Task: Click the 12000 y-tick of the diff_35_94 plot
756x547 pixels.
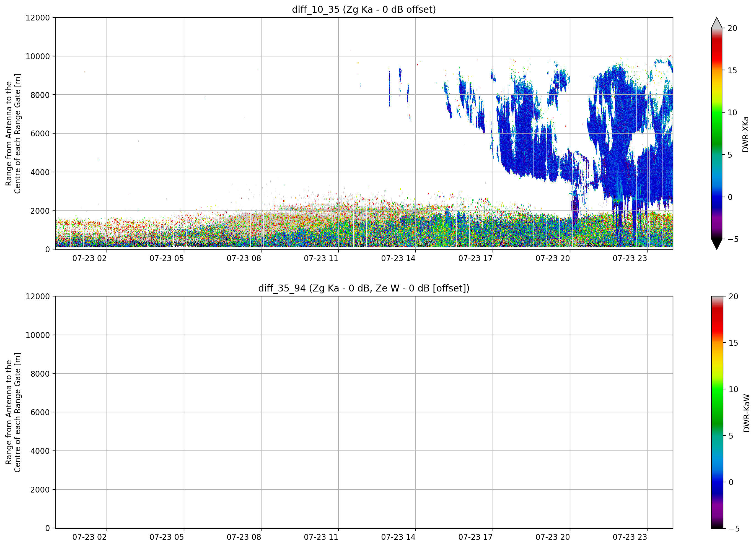Action: coord(38,296)
